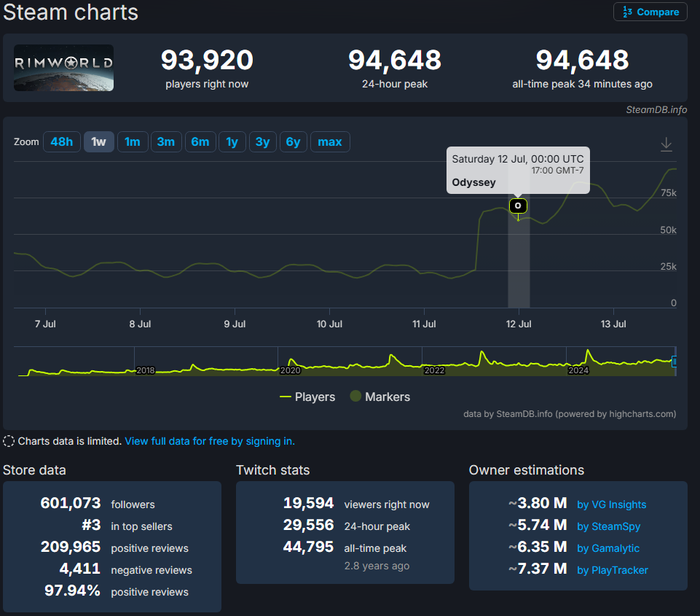The height and width of the screenshot is (616, 700).
Task: Click the limited charts data dashed icon
Action: 9,441
